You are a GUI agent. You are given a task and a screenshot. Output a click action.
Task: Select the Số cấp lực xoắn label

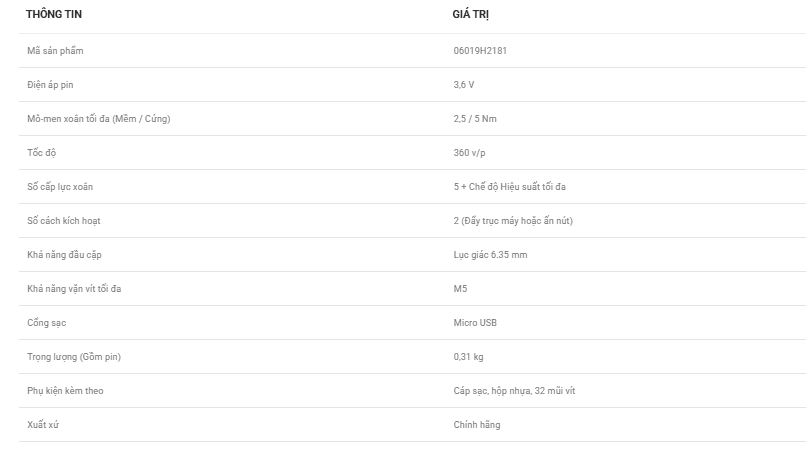pyautogui.click(x=60, y=187)
